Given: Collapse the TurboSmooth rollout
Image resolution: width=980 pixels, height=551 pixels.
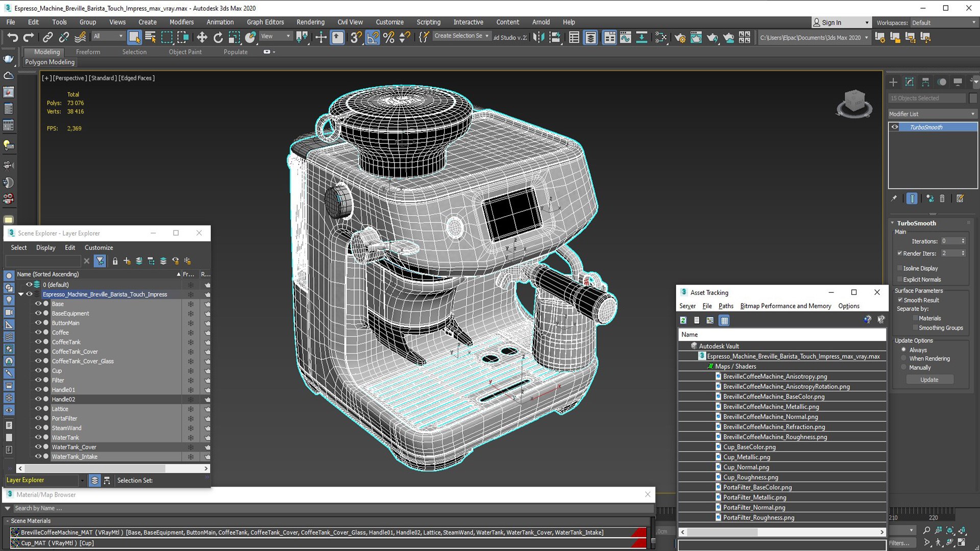Looking at the screenshot, I should 893,223.
